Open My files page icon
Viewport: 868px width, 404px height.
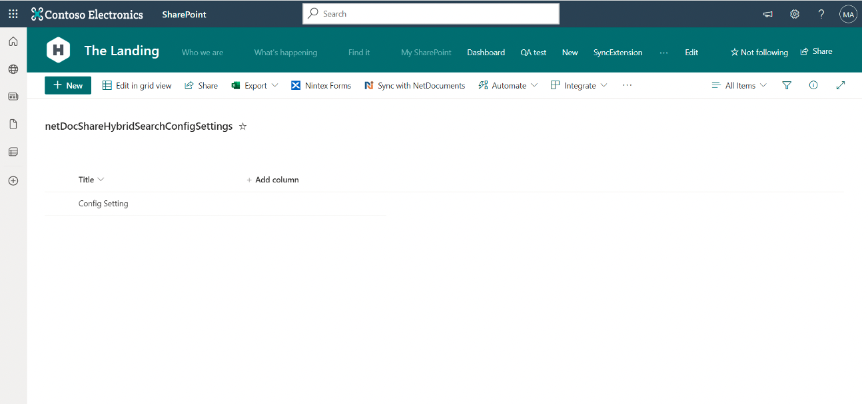(x=13, y=124)
